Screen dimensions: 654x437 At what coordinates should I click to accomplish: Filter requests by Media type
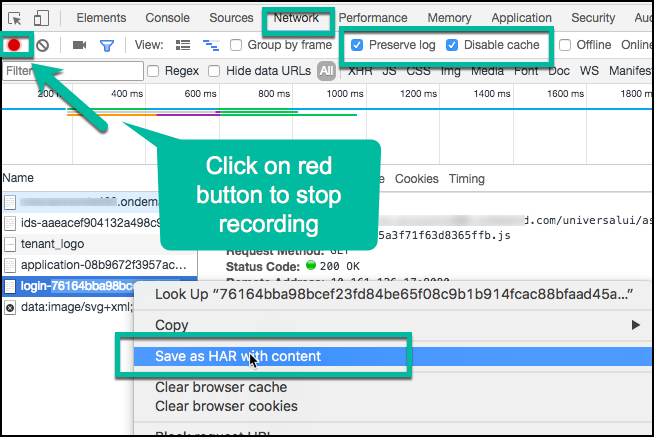(x=487, y=71)
